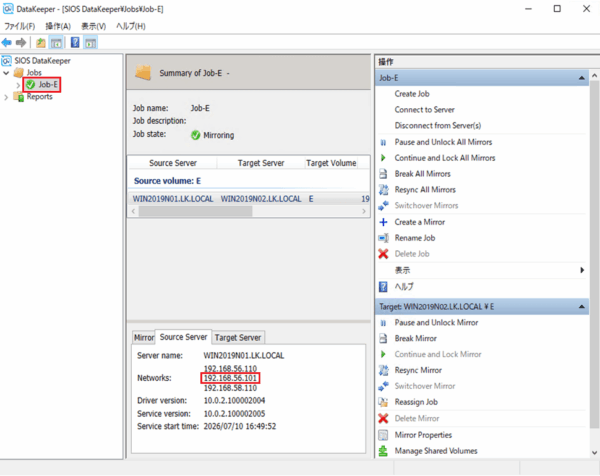Click the actions pane scroll down arrow
This screenshot has width=600, height=476.
click(x=594, y=453)
